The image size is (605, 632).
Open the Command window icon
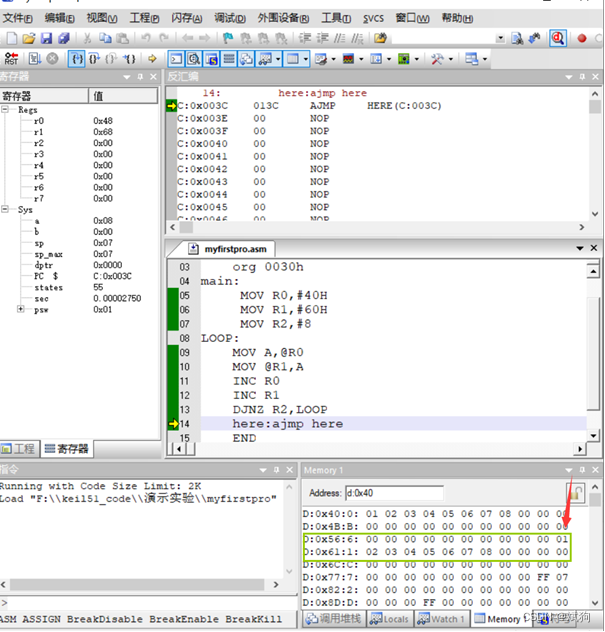(x=176, y=59)
